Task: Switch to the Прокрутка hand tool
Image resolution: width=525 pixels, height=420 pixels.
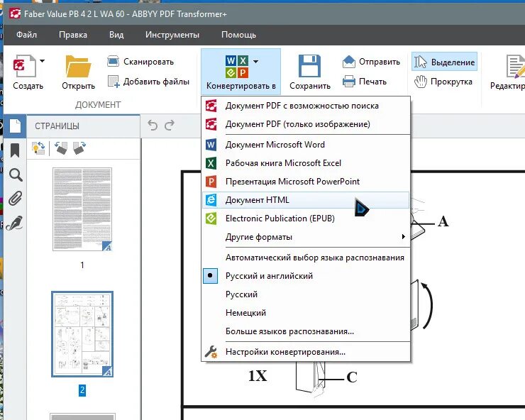Action: pos(443,82)
